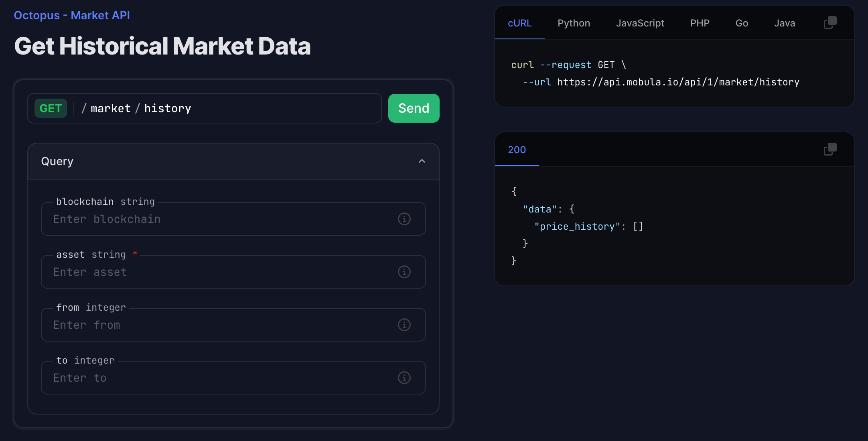
Task: Select the Go code tab
Action: (742, 23)
